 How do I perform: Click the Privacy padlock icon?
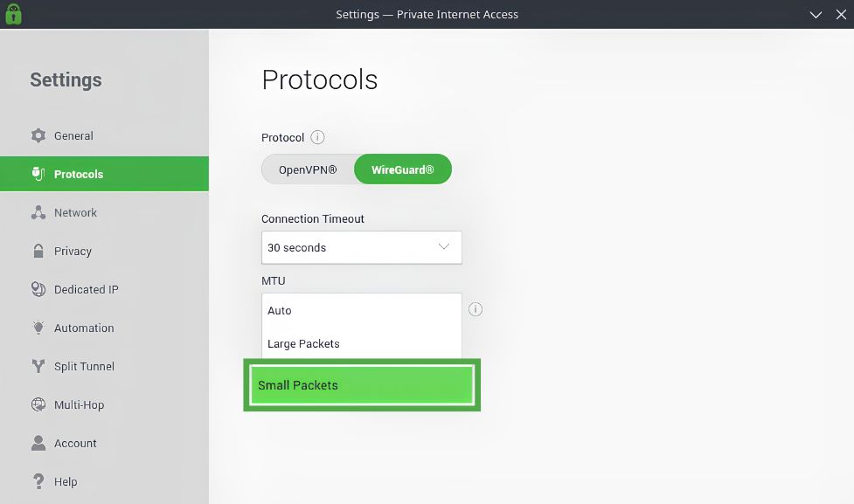[x=38, y=251]
